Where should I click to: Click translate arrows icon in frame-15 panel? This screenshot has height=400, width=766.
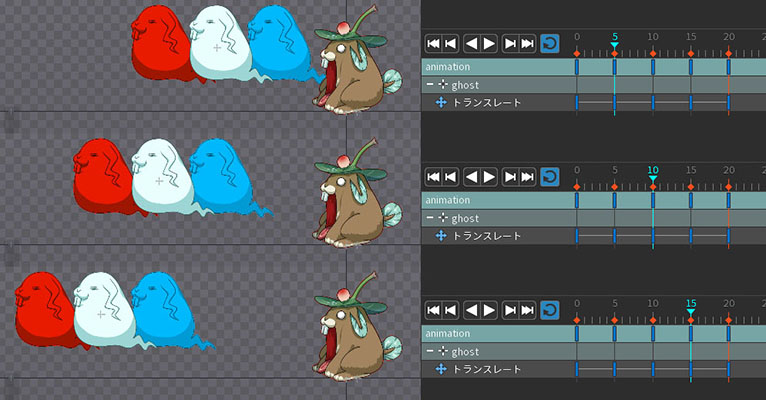pos(441,369)
